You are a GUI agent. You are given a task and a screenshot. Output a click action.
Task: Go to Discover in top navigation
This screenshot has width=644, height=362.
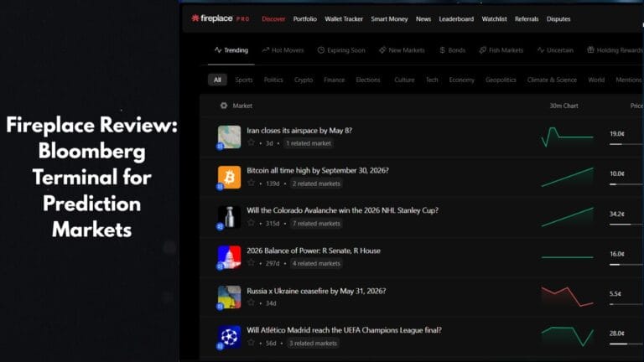(x=273, y=19)
